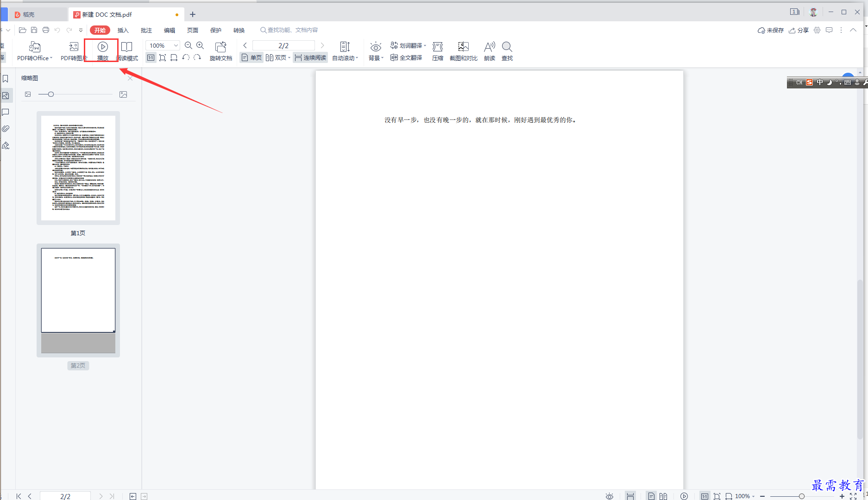Open the 开始 ribbon tab

[100, 30]
